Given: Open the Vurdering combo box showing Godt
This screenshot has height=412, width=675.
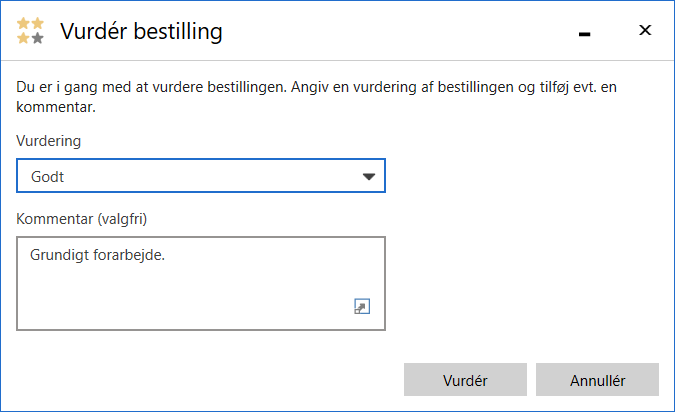Looking at the screenshot, I should pyautogui.click(x=200, y=176).
